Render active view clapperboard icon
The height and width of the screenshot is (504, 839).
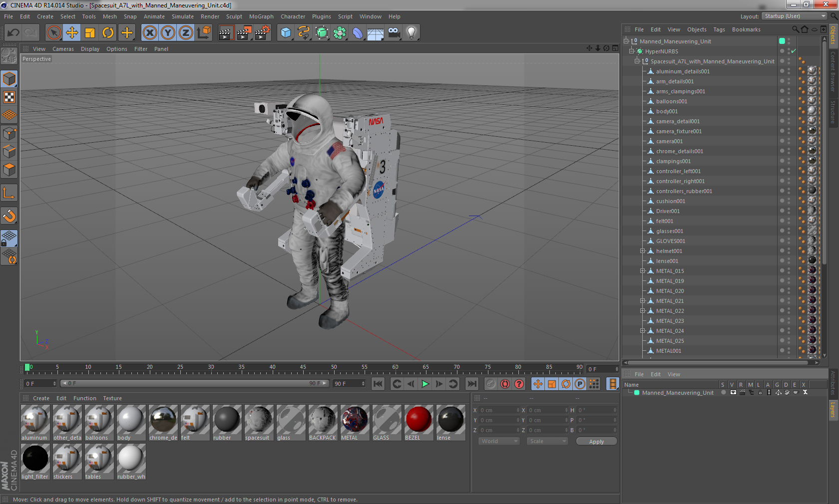click(x=226, y=33)
